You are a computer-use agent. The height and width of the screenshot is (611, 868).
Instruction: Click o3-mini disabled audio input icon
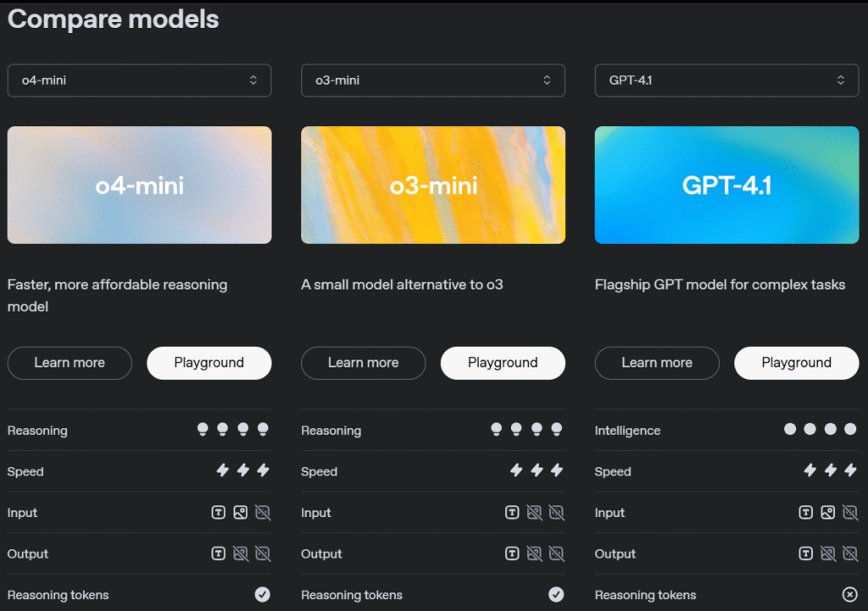pos(556,513)
